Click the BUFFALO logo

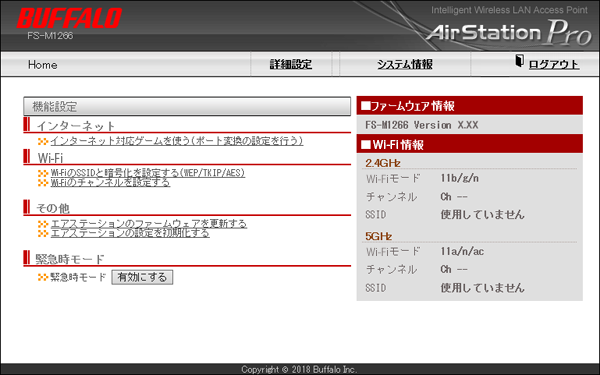69,18
